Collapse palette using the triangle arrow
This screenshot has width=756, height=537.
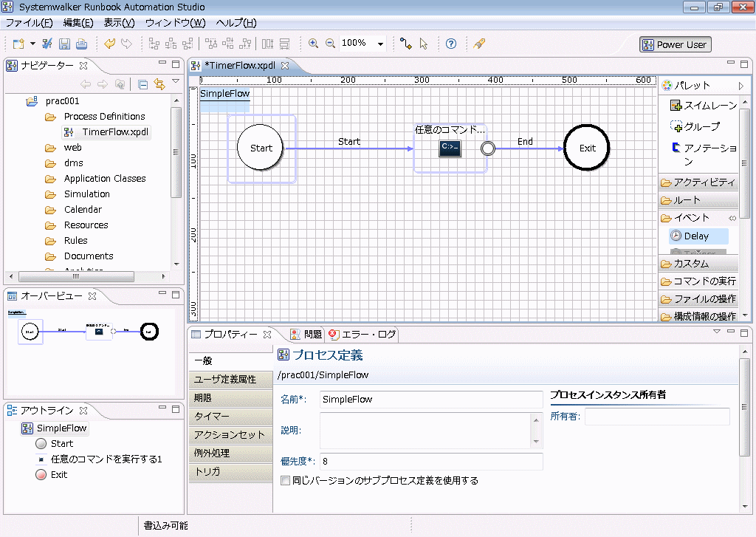(x=741, y=86)
